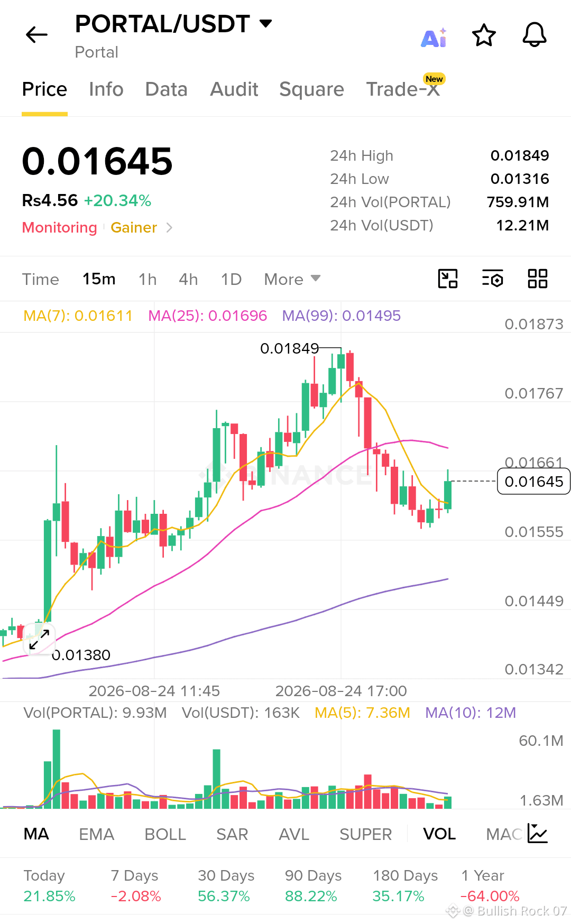Tap 24h Vol(PORTAL) value 759.91M
Screen dimensions: 571x924
click(518, 202)
